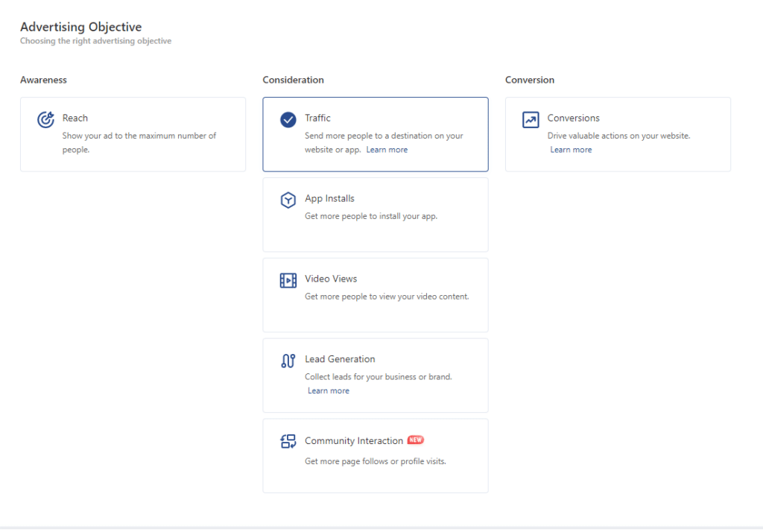Click the App Installs cube icon
This screenshot has width=763, height=532.
288,200
